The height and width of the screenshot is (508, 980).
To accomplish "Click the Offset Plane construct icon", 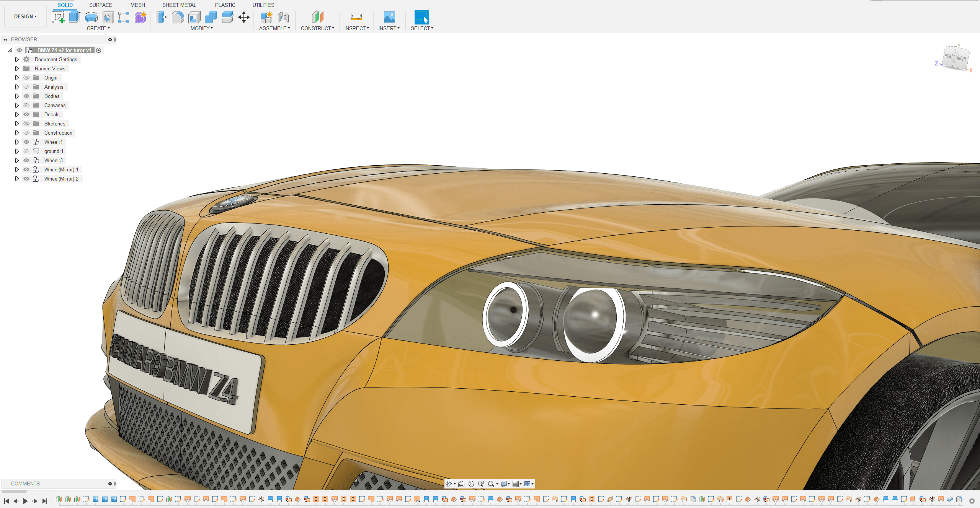I will click(317, 17).
